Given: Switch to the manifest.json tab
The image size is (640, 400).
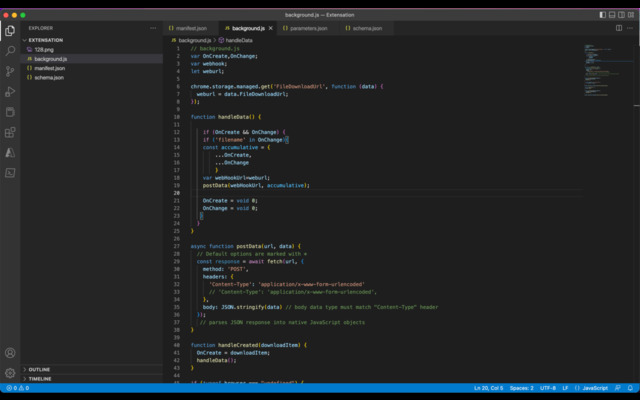Looking at the screenshot, I should point(190,29).
